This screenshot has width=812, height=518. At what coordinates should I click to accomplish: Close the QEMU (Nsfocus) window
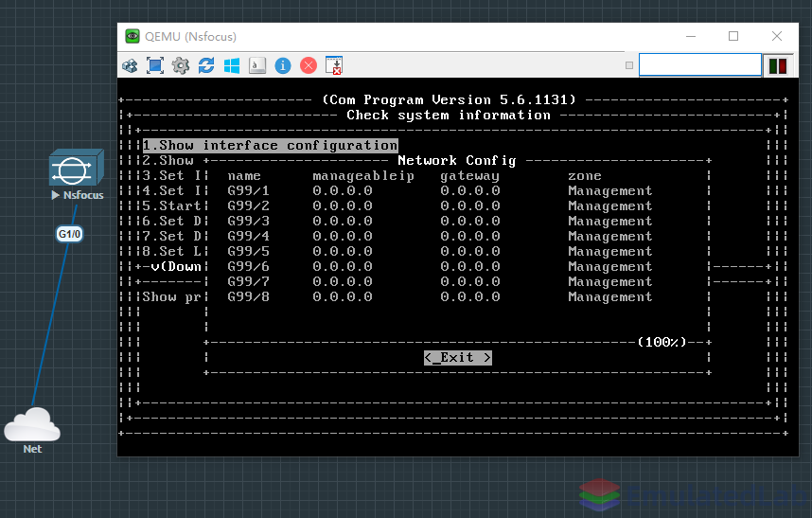click(777, 36)
